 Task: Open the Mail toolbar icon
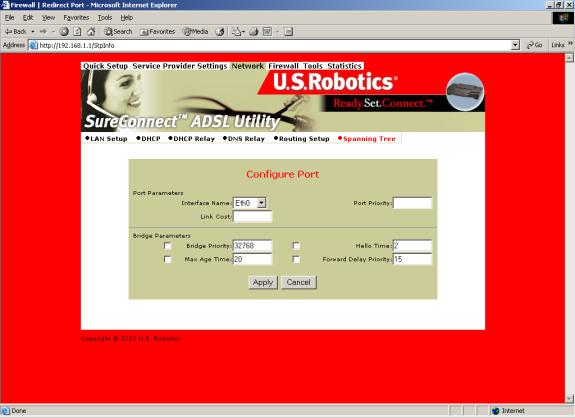click(x=238, y=32)
